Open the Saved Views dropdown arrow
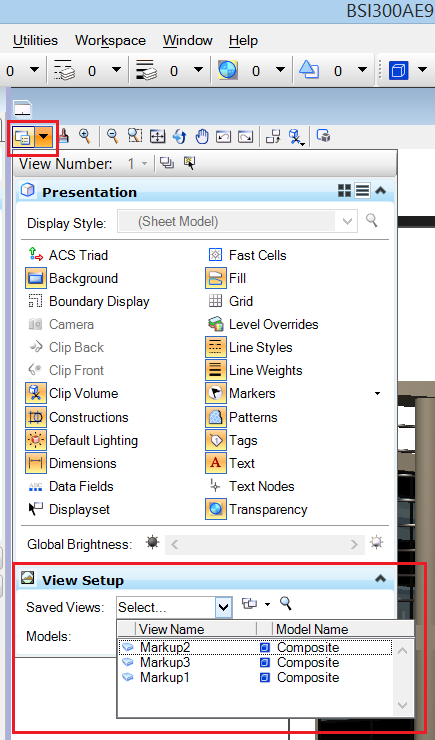 pos(224,607)
